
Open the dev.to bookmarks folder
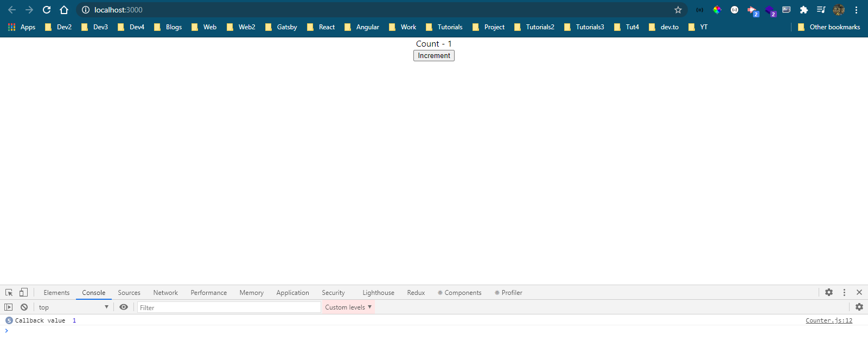pyautogui.click(x=664, y=27)
